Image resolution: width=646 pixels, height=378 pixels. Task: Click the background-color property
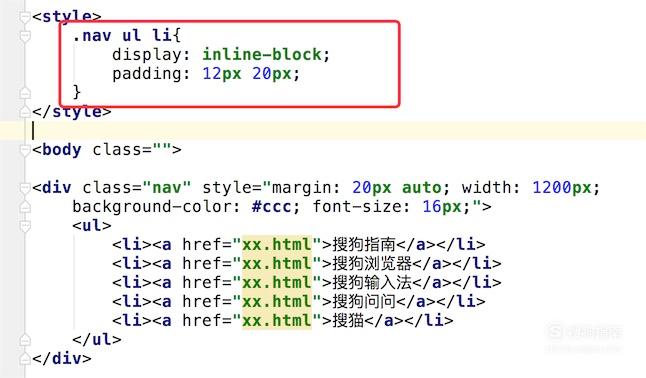[152, 206]
